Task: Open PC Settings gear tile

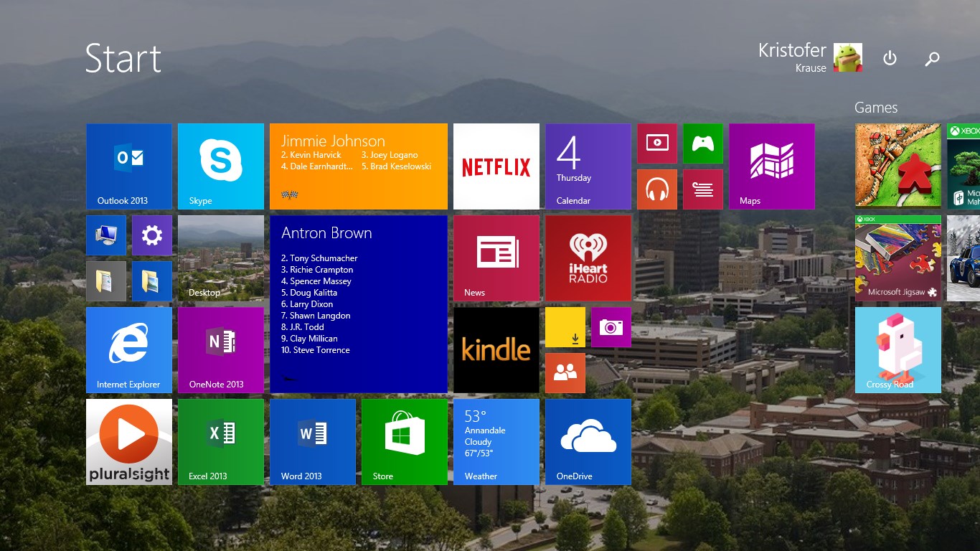Action: click(x=152, y=235)
